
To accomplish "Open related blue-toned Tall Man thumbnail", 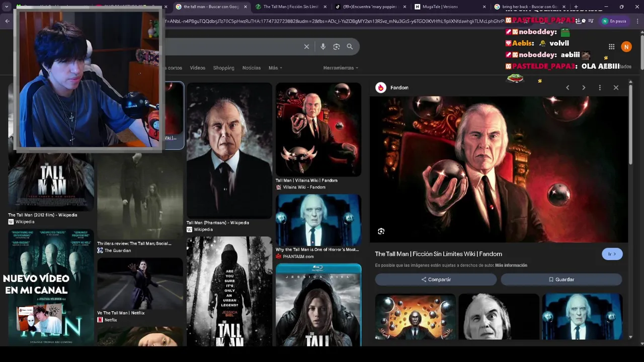I will 582,317.
